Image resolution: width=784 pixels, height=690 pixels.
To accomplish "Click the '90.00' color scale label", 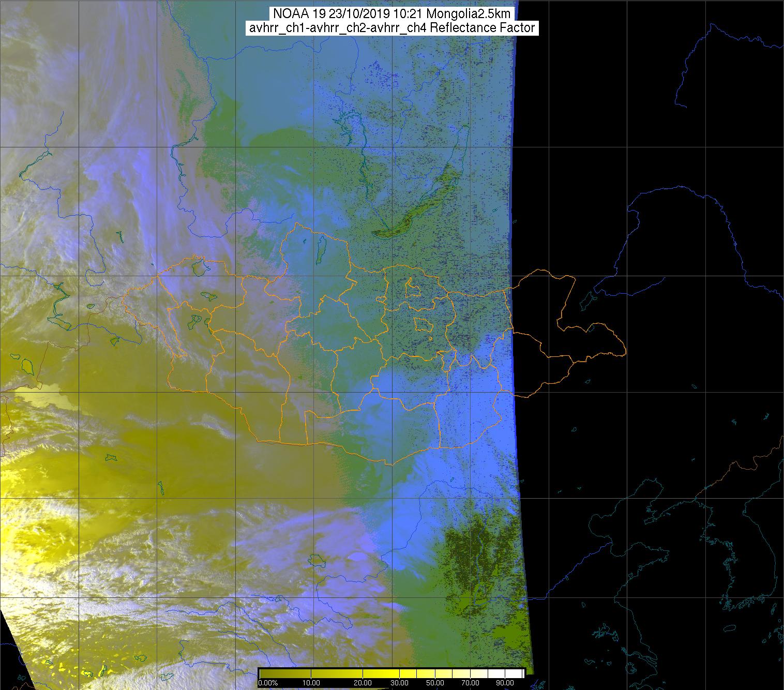I will (505, 683).
